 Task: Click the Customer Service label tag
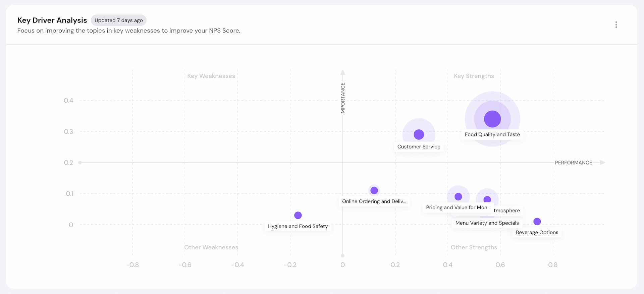click(x=419, y=147)
